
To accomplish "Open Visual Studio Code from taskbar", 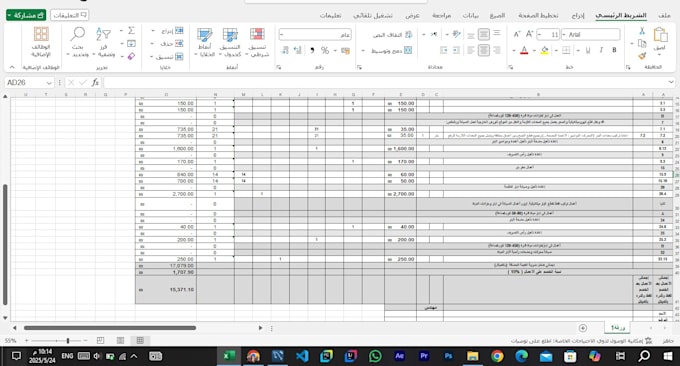I will point(302,356).
